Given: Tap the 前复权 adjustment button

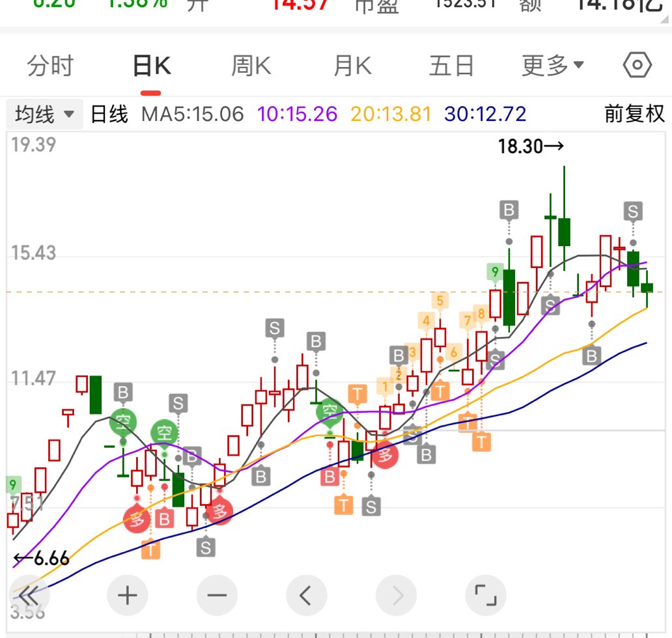Looking at the screenshot, I should [634, 114].
